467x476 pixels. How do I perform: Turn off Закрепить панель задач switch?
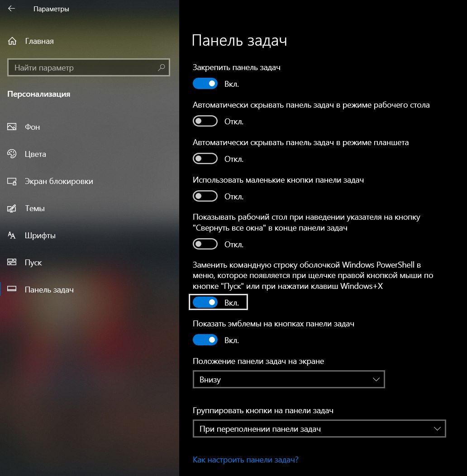click(x=205, y=84)
